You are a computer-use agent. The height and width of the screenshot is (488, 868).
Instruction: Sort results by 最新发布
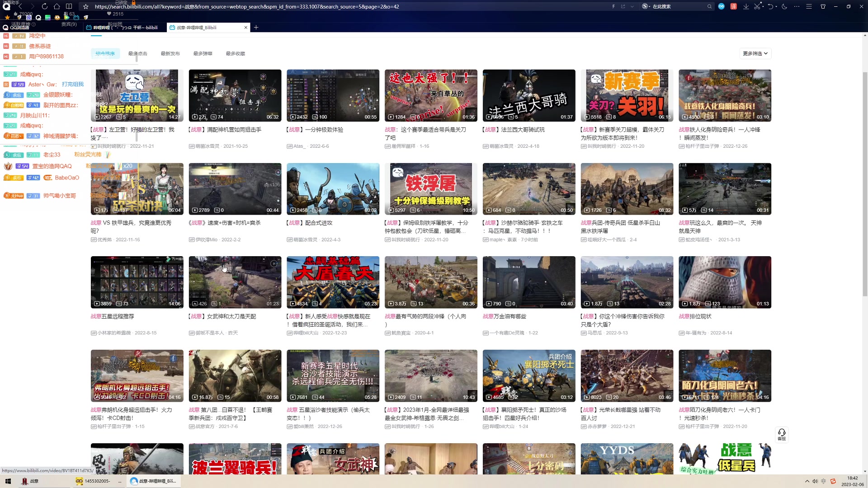click(x=170, y=53)
